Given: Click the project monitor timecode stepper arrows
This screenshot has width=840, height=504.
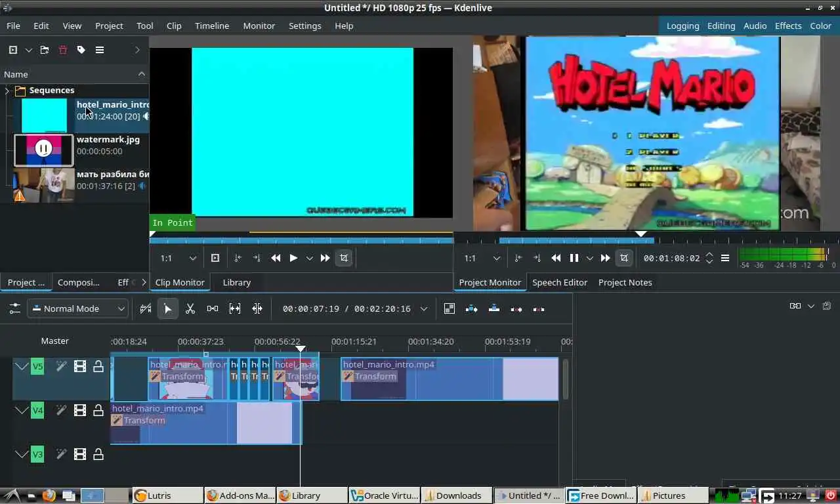Looking at the screenshot, I should (x=709, y=258).
